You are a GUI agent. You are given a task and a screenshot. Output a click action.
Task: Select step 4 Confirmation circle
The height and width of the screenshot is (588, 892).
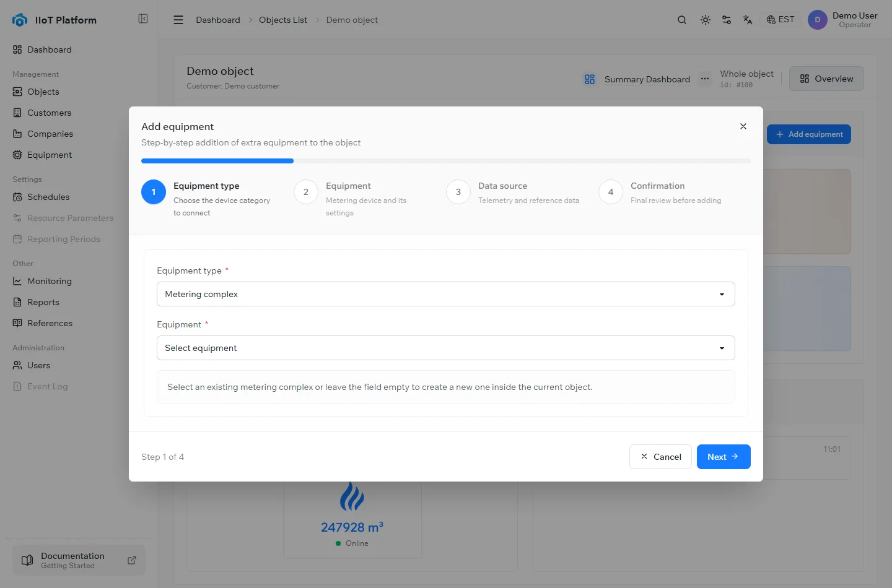(611, 192)
